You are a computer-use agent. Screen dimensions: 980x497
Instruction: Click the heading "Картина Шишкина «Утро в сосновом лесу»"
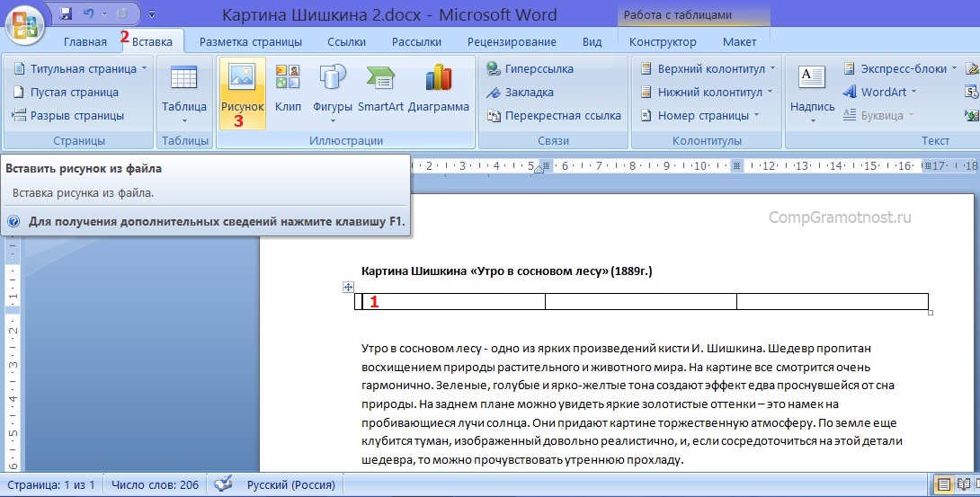[x=485, y=271]
